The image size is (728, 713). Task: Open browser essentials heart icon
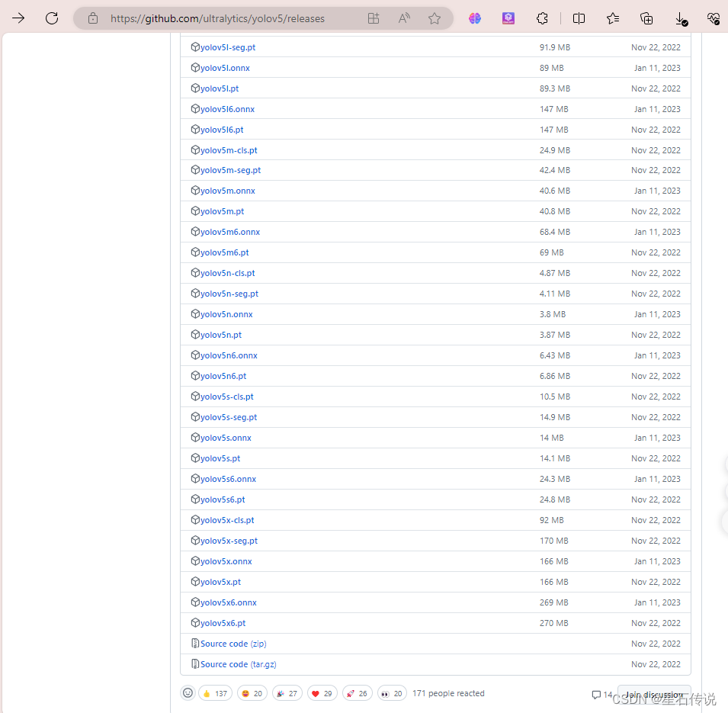714,18
